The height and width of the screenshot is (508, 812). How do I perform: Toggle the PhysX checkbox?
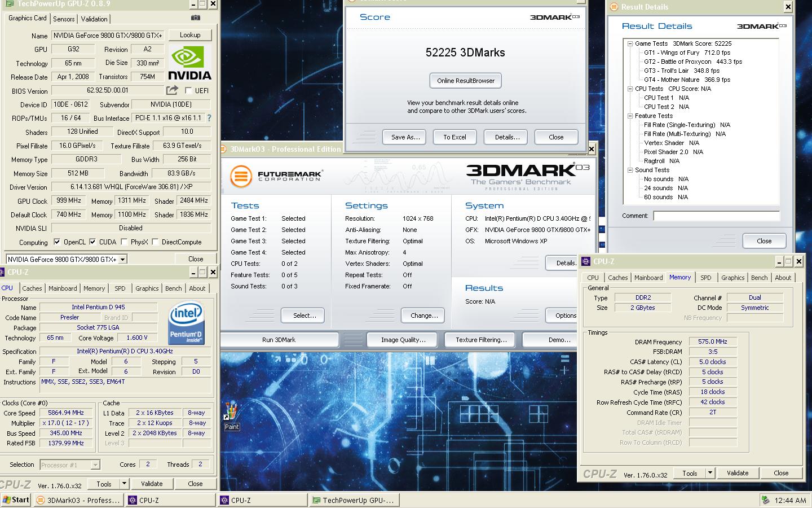click(x=123, y=242)
